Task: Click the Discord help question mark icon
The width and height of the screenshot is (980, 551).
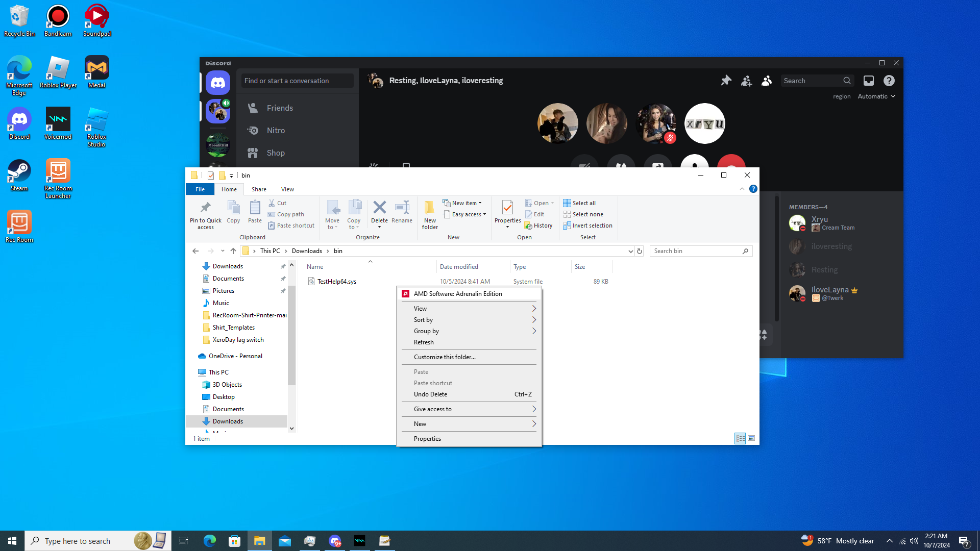Action: [889, 81]
